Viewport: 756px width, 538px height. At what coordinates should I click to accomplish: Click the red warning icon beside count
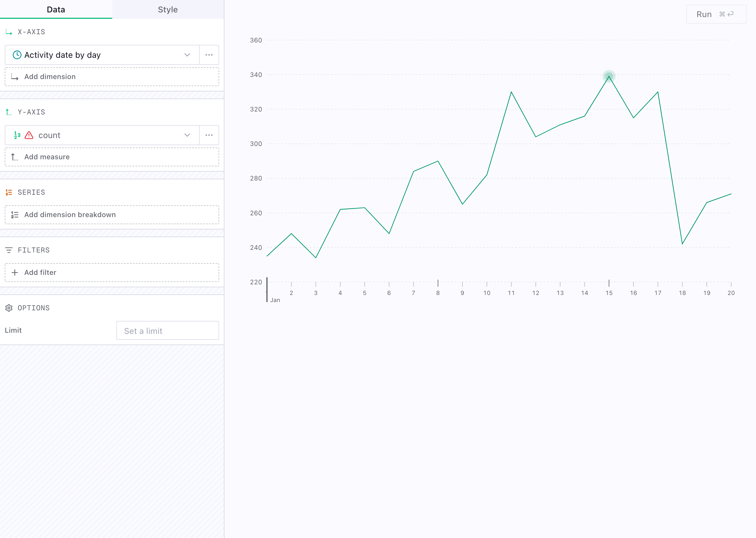coord(30,135)
